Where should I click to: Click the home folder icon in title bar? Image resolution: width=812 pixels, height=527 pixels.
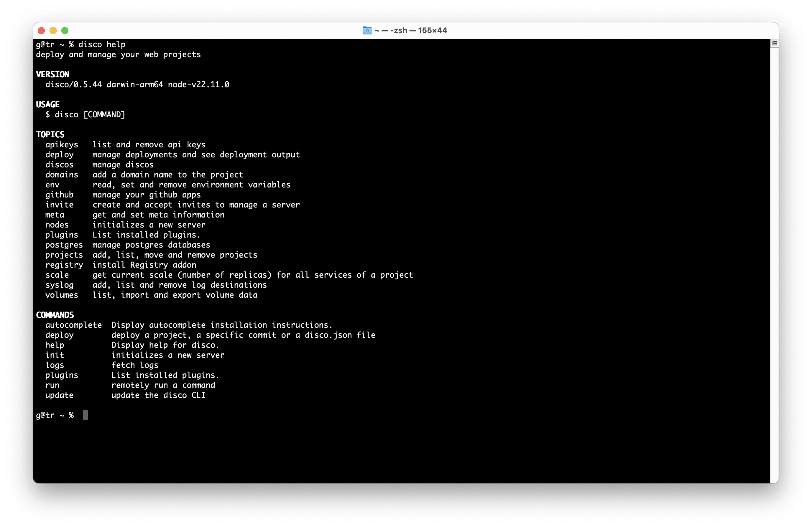[367, 30]
